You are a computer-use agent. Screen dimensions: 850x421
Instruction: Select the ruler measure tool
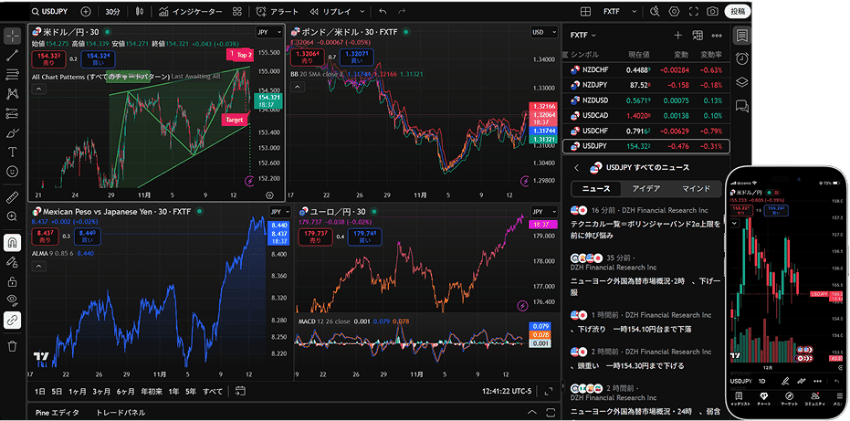coord(12,197)
